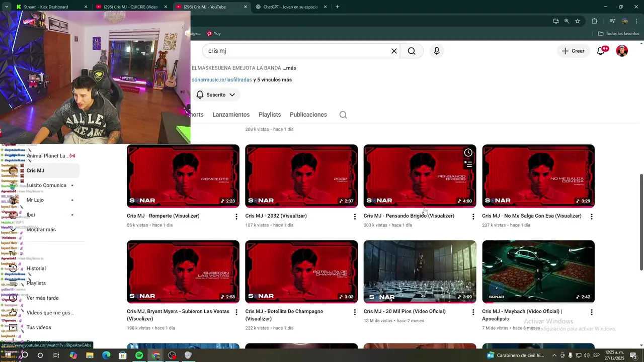Open the Suscrito subscription dropdown
The height and width of the screenshot is (362, 644).
coord(216,95)
